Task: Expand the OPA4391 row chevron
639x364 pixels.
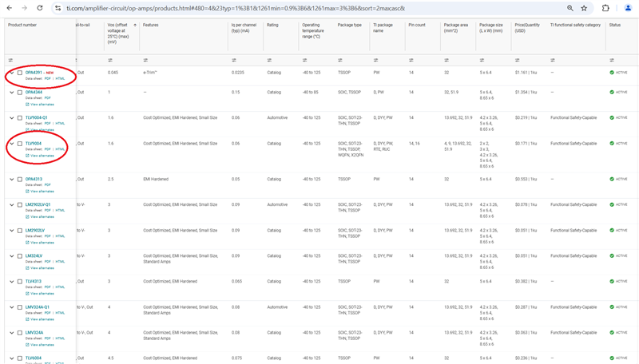Action: tap(12, 73)
